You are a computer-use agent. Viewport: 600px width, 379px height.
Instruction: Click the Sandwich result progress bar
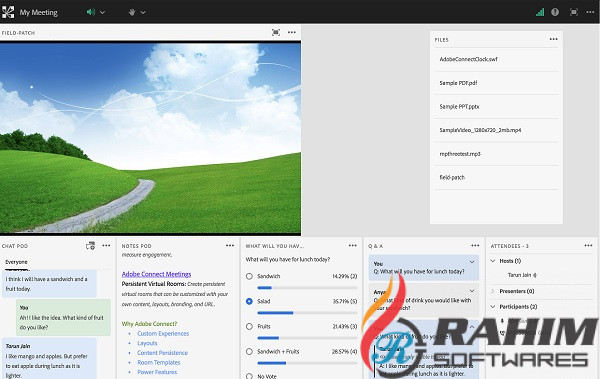(x=307, y=288)
